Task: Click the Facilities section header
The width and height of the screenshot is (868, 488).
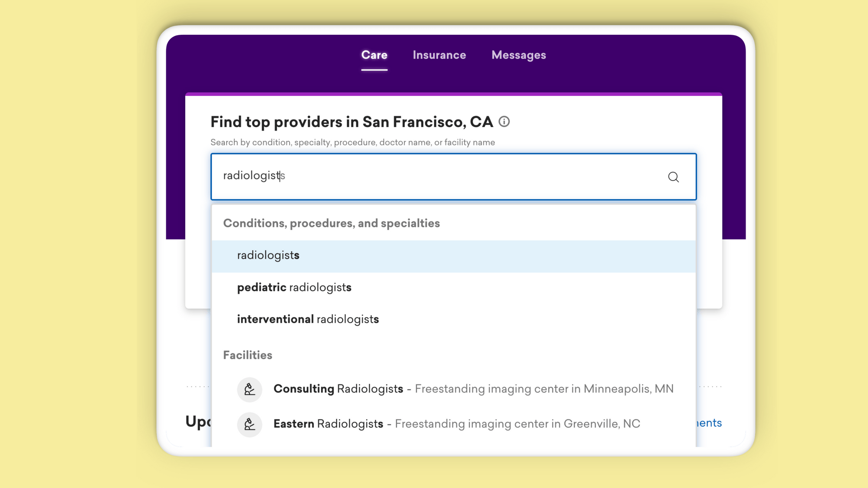Action: [x=247, y=355]
